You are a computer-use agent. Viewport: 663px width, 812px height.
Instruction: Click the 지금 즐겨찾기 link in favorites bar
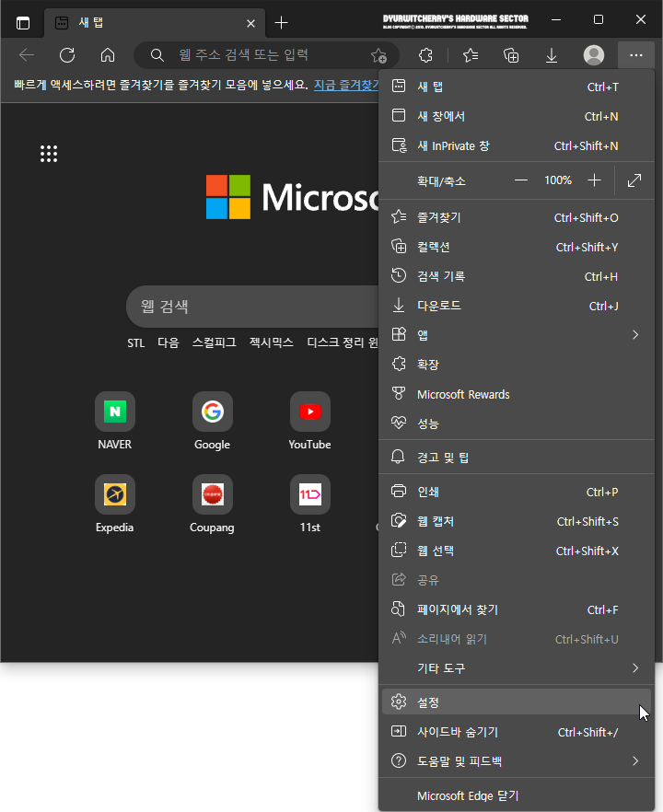tap(346, 85)
